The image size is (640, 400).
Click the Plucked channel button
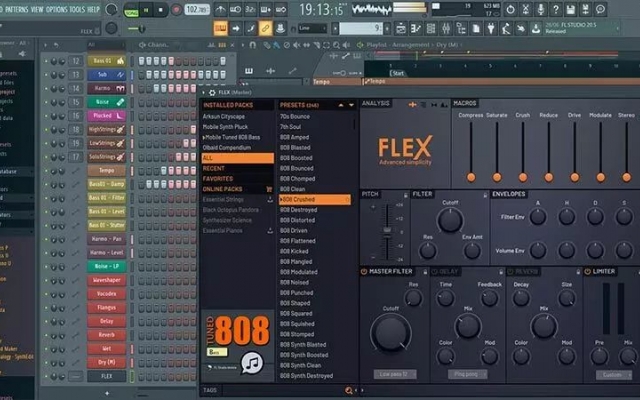point(107,116)
